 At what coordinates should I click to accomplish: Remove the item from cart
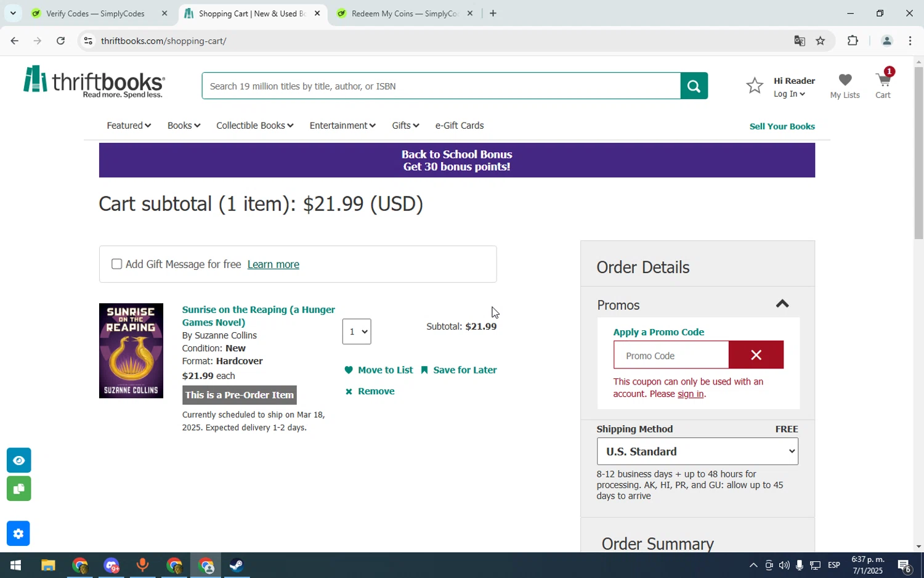pos(370,391)
